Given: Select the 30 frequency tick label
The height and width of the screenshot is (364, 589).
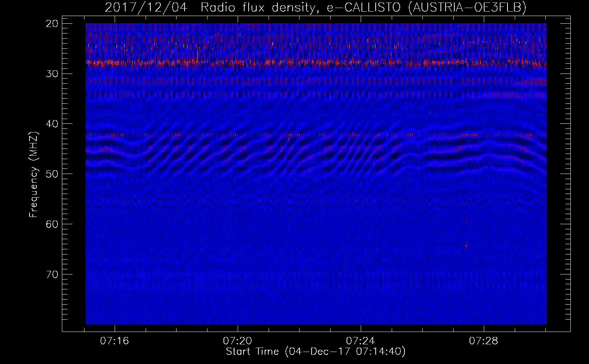Looking at the screenshot, I should pyautogui.click(x=52, y=74).
